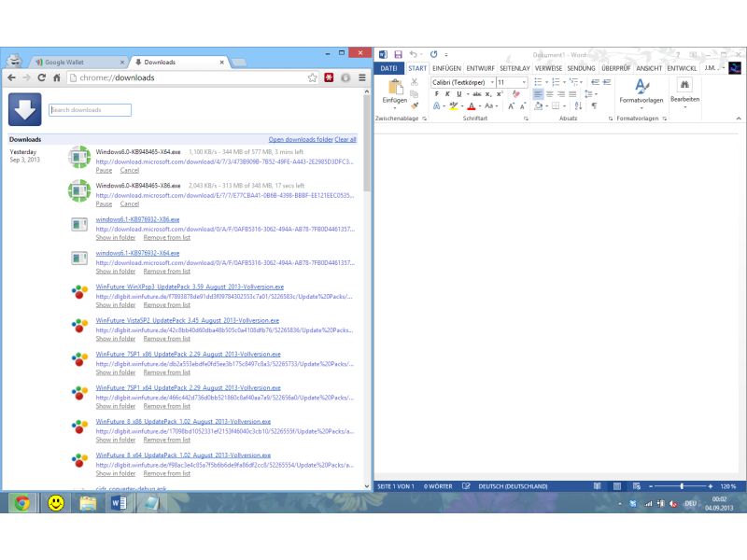This screenshot has height=560, width=747.
Task: Open Chrome's home page icon
Action: pos(57,77)
